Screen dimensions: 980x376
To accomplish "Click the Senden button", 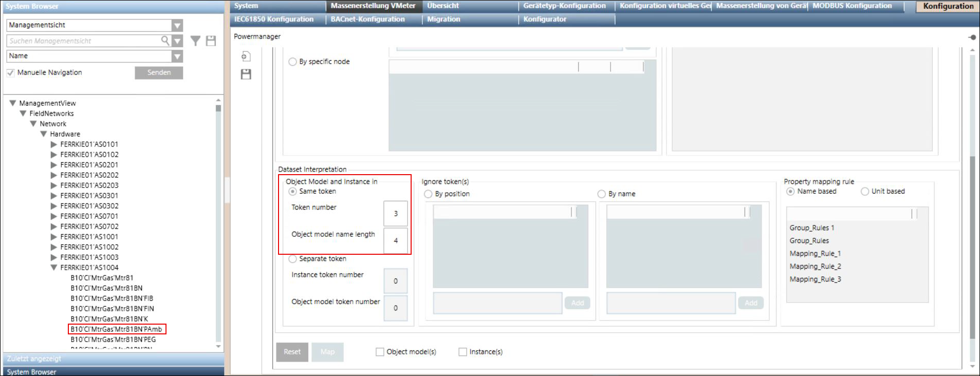I will coord(159,73).
